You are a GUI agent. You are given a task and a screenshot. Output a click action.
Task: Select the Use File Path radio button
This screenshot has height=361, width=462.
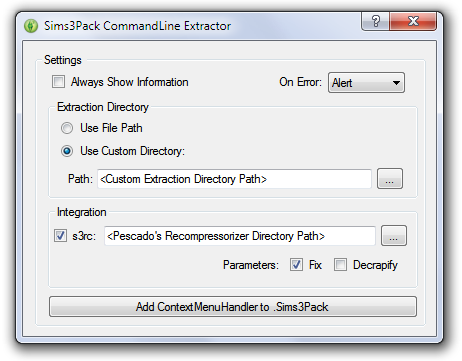tap(67, 128)
